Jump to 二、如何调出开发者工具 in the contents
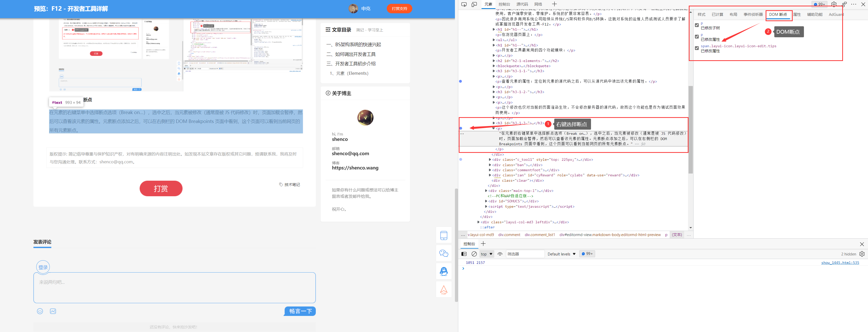This screenshot has height=332, width=868. coord(351,54)
